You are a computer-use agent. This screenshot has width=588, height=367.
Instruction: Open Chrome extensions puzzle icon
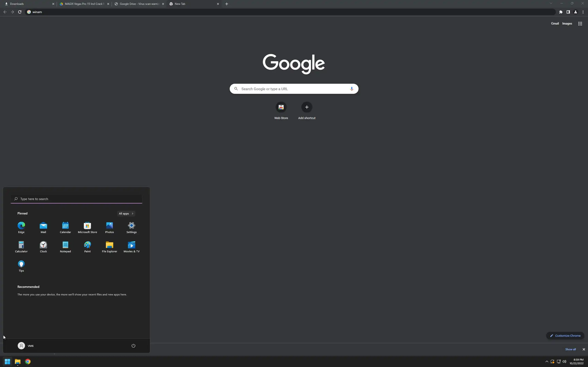(561, 12)
